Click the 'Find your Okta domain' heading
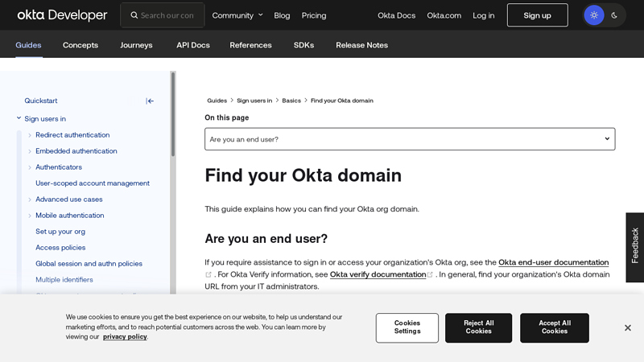Screen dimensions: 644x362 [303, 175]
